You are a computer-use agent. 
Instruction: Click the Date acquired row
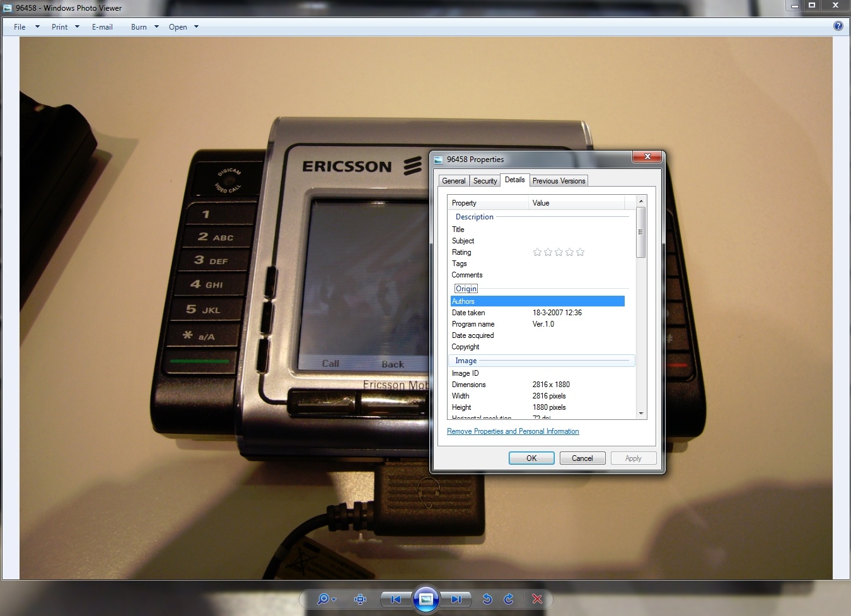(x=537, y=335)
